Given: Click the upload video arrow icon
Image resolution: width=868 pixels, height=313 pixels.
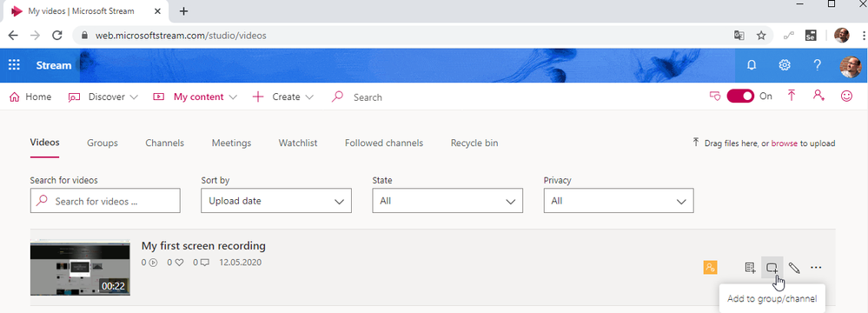Looking at the screenshot, I should click(x=792, y=96).
